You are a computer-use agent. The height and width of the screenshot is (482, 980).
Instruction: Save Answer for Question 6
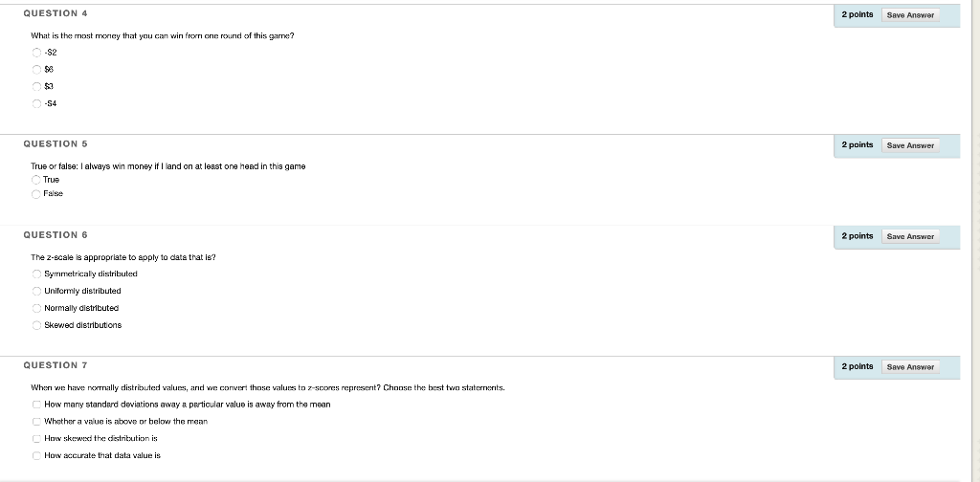(x=910, y=236)
